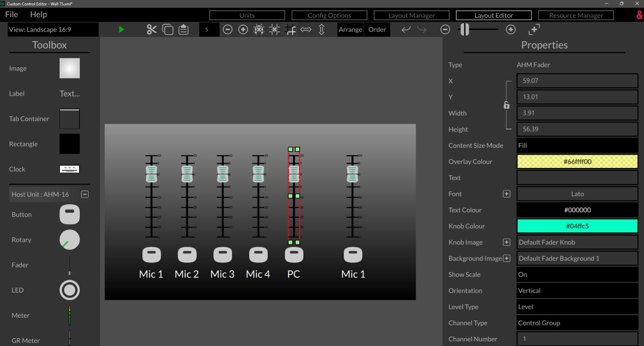Open the Resource Manager

point(576,15)
